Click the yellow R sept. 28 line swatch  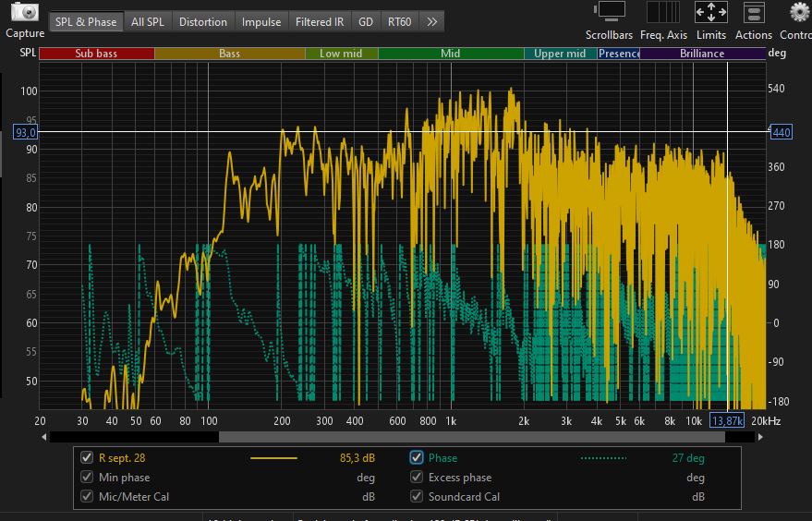tap(273, 457)
